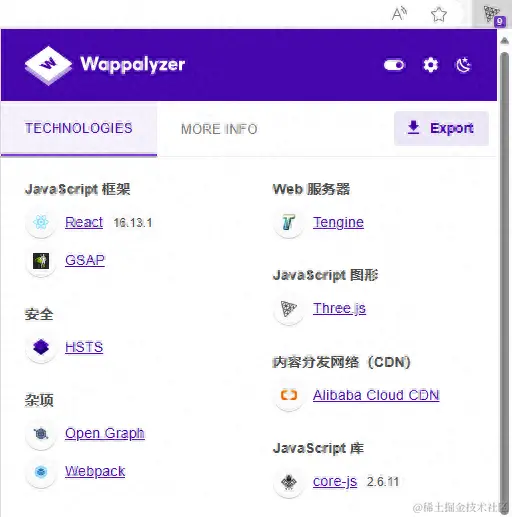The width and height of the screenshot is (512, 517).
Task: Open the Webpack link
Action: (x=95, y=472)
